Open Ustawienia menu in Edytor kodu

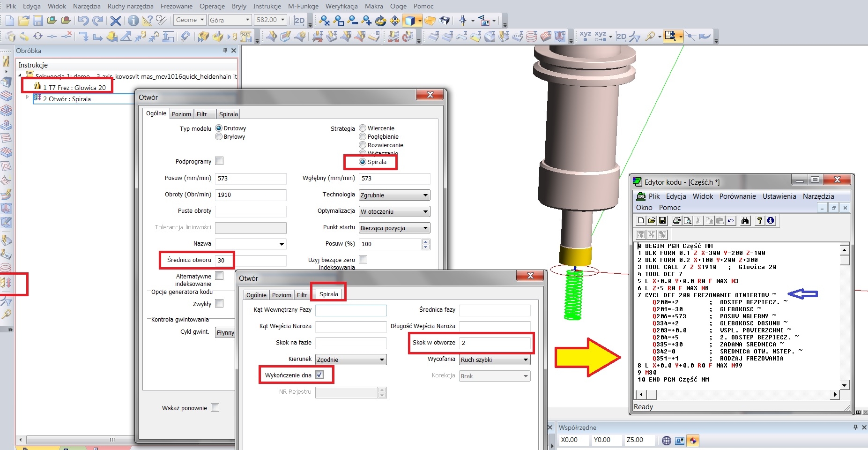click(779, 196)
